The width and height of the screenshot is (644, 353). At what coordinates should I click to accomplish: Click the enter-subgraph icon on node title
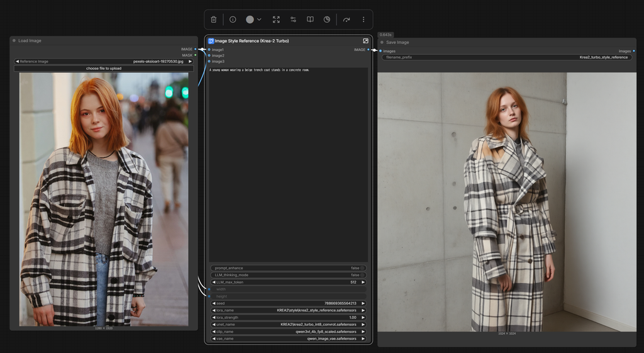click(x=365, y=41)
